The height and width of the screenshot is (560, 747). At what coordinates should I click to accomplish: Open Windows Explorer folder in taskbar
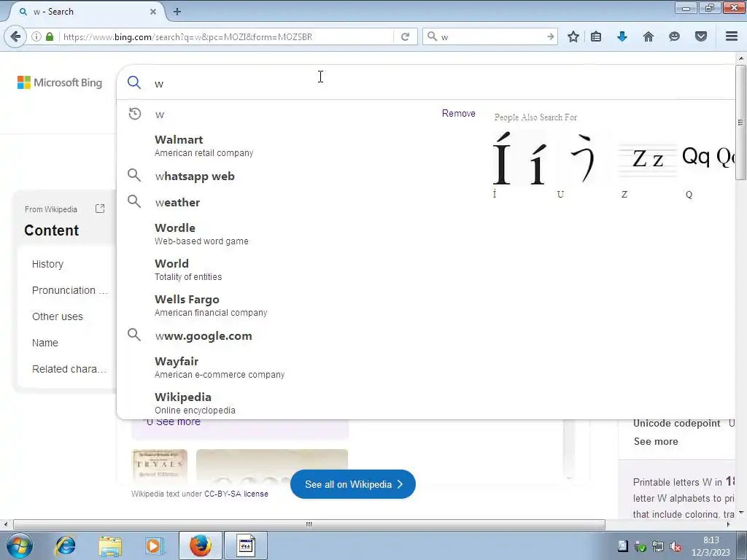[x=110, y=545]
